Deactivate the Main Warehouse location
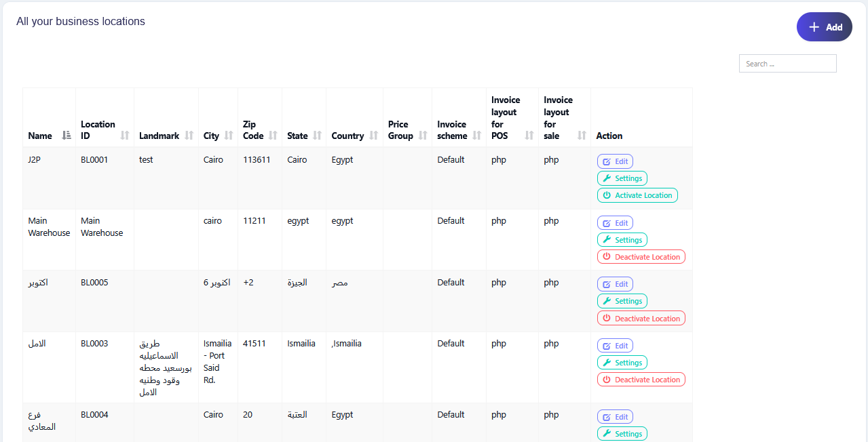The height and width of the screenshot is (442, 868). pos(641,257)
